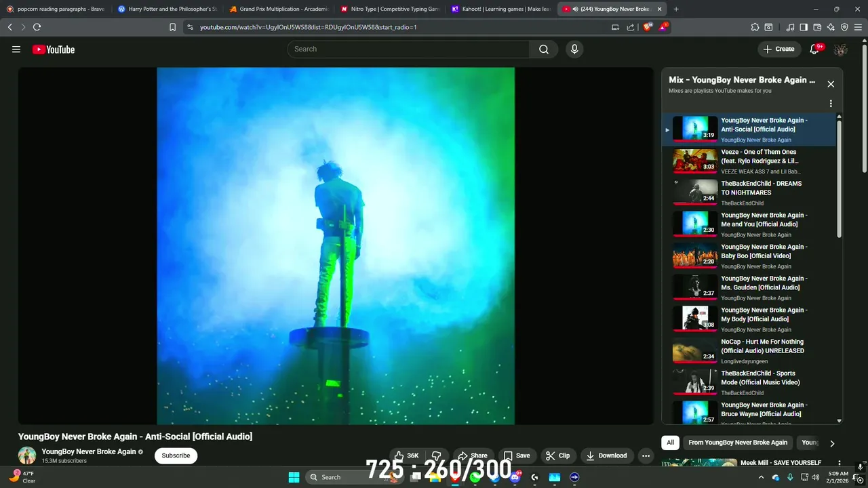The width and height of the screenshot is (868, 488).
Task: Click the install app icon in the address bar
Action: [x=615, y=27]
